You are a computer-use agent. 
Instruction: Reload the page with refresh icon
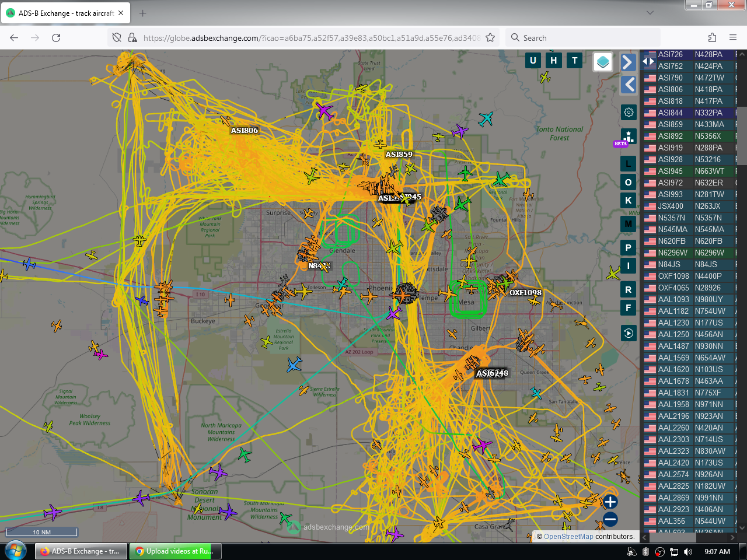click(56, 37)
